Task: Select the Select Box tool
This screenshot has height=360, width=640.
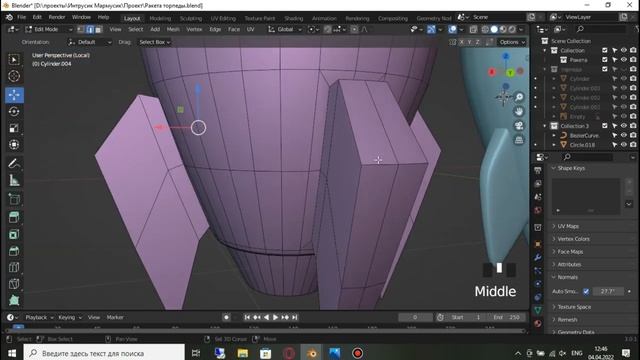Action: 14,60
